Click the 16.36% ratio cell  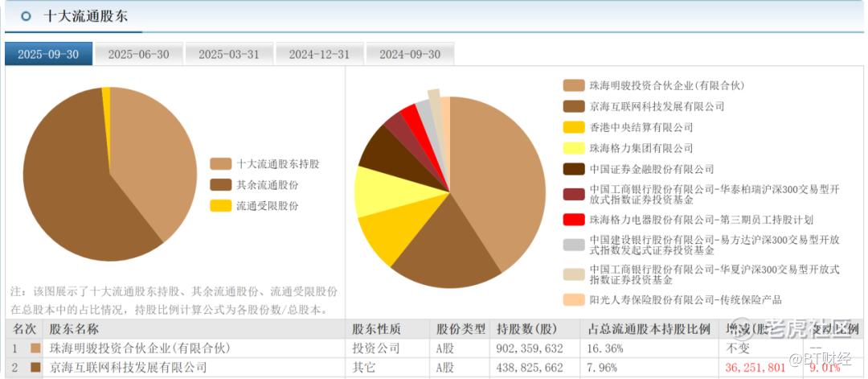click(604, 349)
